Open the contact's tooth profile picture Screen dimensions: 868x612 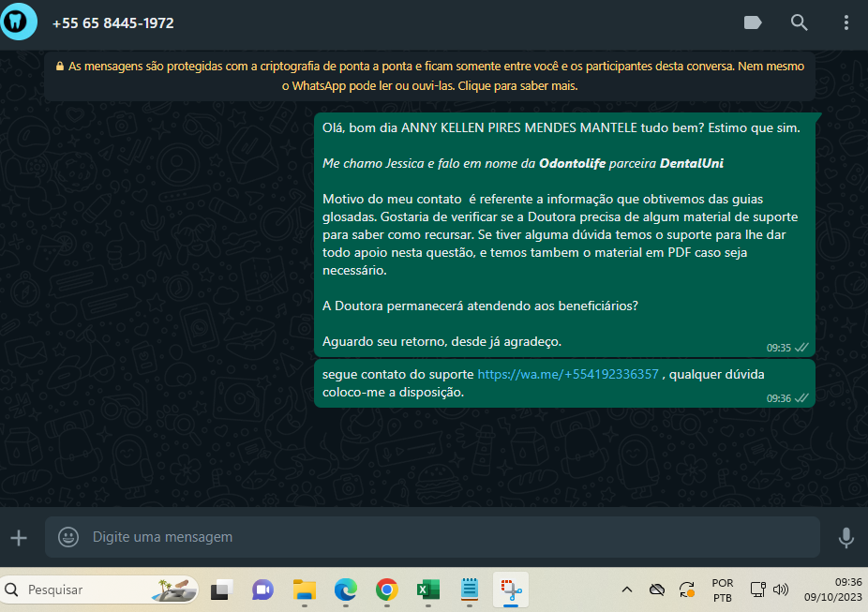click(18, 22)
